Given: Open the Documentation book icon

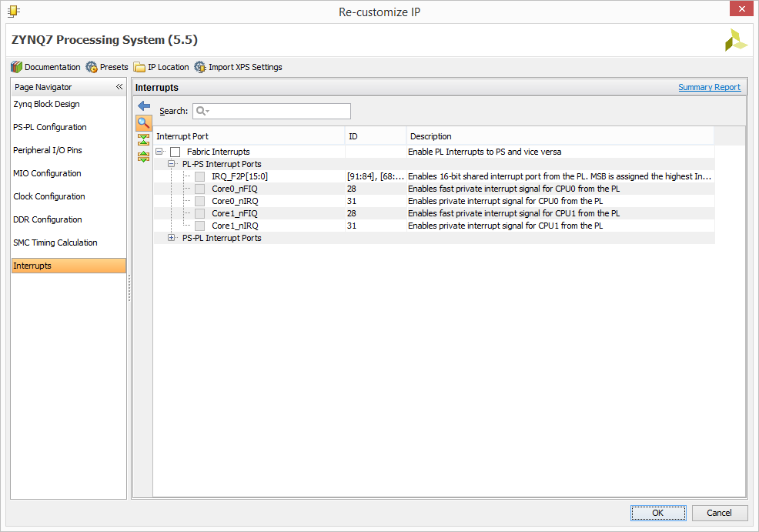Looking at the screenshot, I should [16, 67].
